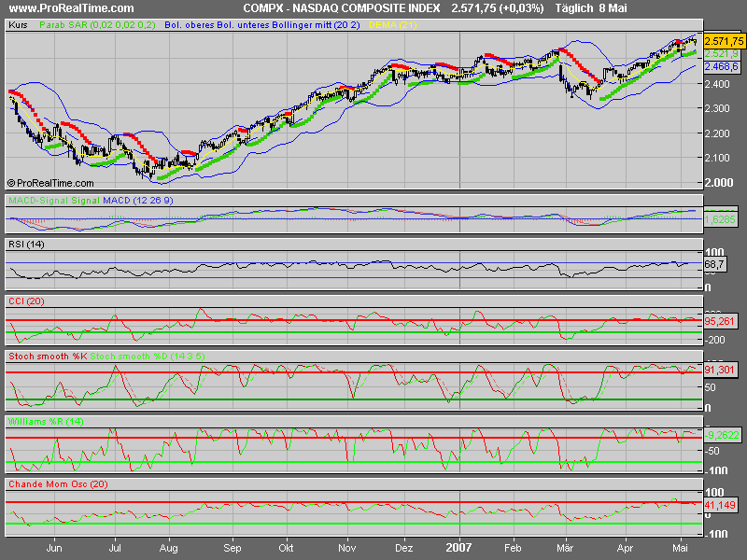Click the www.ProRealTime.com header text

click(x=72, y=8)
